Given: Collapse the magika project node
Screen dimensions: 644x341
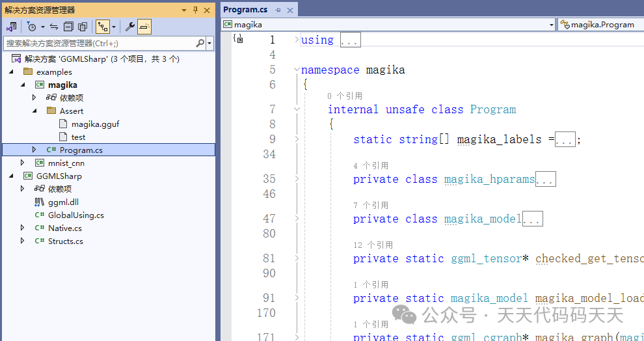Looking at the screenshot, I should click(23, 85).
